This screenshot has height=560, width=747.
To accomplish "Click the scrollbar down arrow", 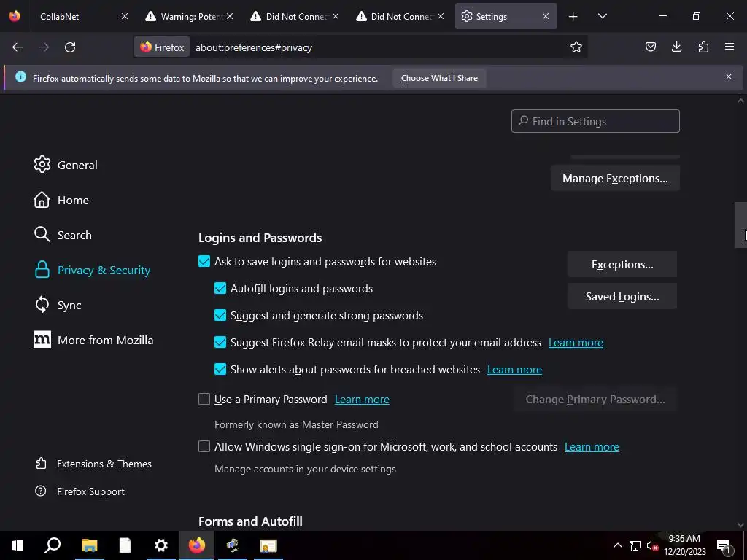I will pyautogui.click(x=740, y=525).
